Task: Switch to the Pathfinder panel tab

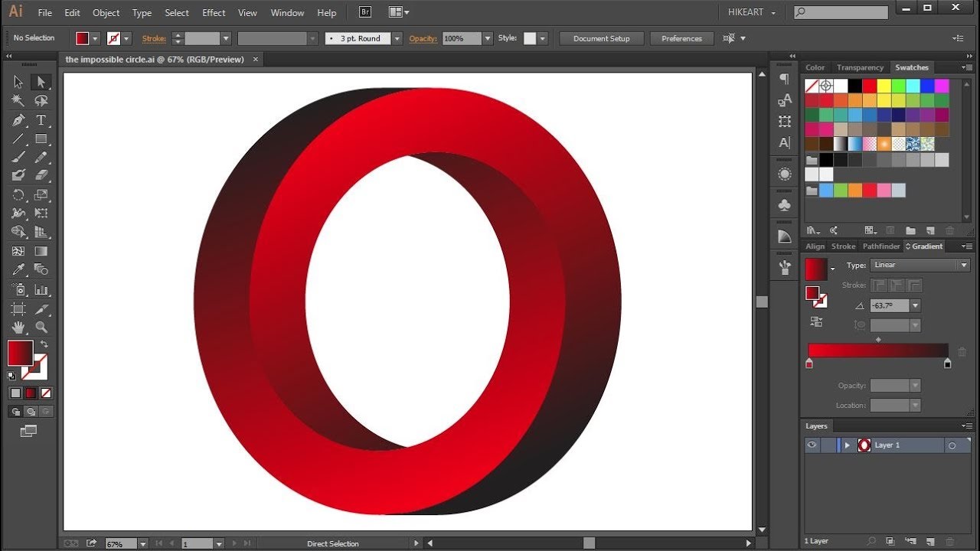Action: pyautogui.click(x=881, y=246)
